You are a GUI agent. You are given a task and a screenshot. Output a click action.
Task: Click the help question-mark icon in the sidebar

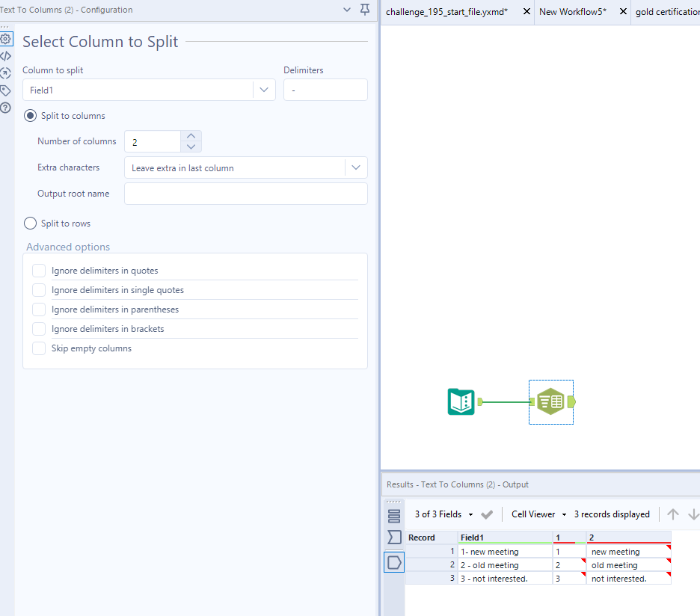tap(7, 107)
